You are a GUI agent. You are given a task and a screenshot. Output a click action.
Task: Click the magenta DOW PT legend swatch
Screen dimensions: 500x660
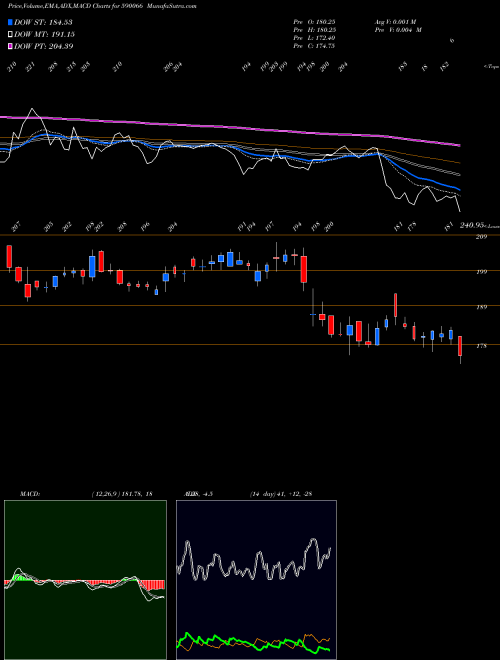10,46
